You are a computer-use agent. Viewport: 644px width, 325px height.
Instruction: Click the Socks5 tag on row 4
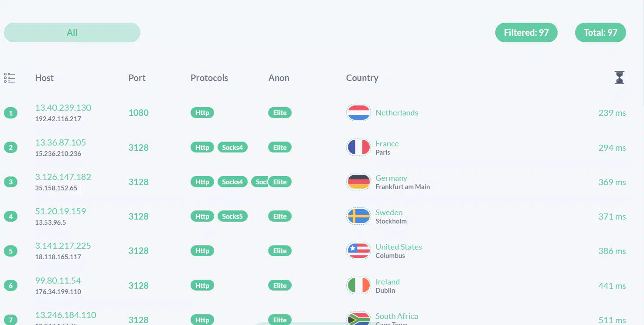(x=232, y=217)
